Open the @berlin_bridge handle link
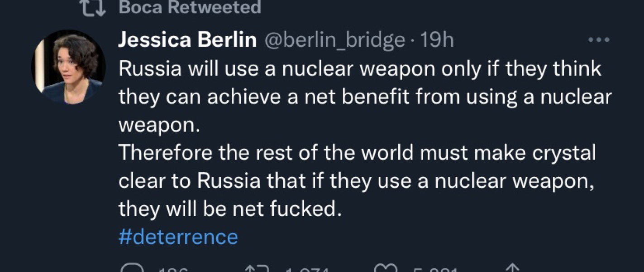The width and height of the screenshot is (644, 272). click(334, 40)
